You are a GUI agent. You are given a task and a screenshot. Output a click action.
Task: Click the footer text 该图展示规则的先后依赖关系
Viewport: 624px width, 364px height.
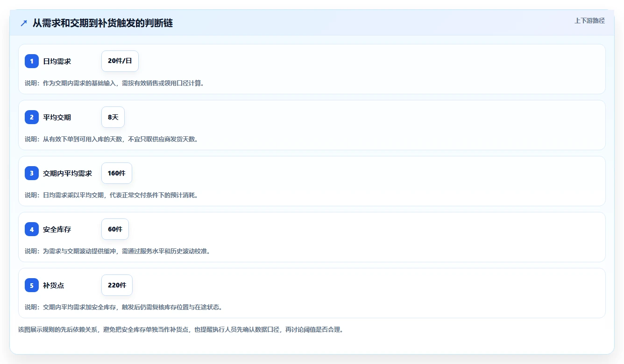[181, 329]
